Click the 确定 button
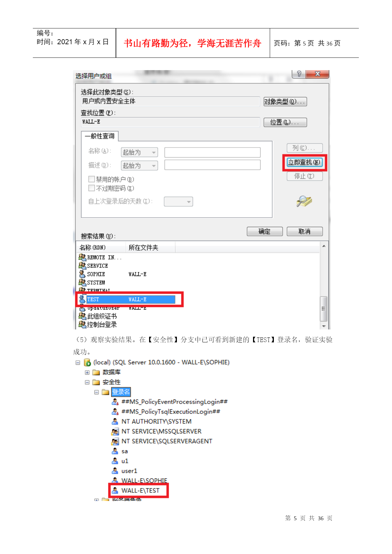Viewport: 392px width, 554px height. tap(265, 232)
